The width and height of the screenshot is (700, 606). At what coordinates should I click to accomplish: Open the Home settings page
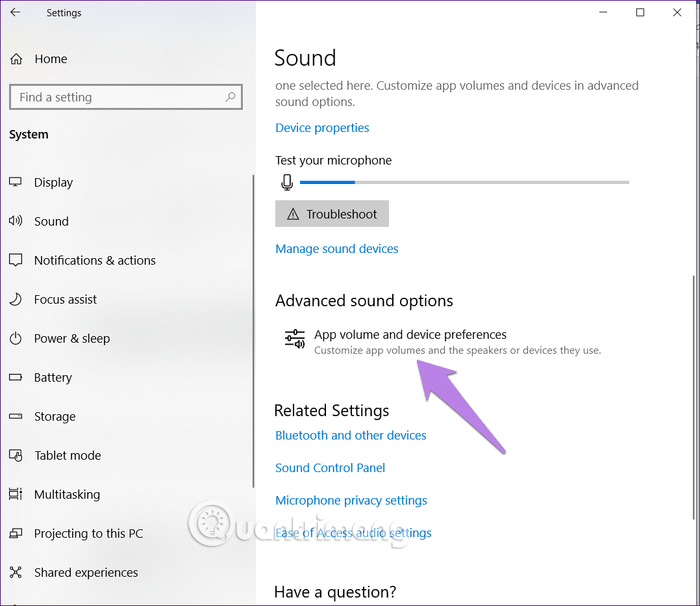[x=51, y=59]
